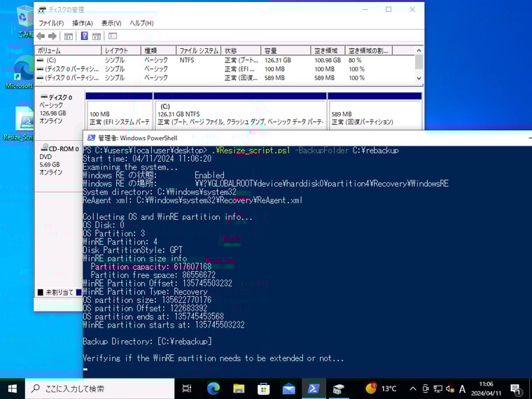This screenshot has width=532, height=399.
Task: Select the Microsoft Edge desktop shortcut
Action: pos(21,72)
